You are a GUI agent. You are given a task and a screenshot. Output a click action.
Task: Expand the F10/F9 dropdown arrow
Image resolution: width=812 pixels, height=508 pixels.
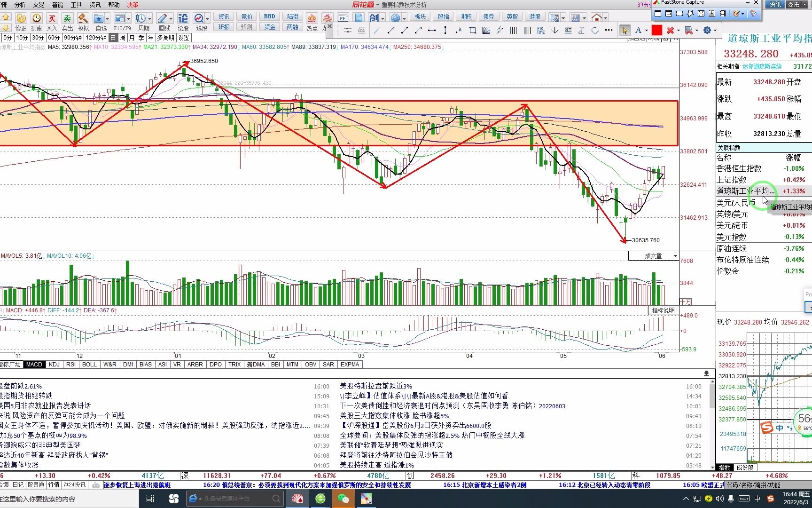129,19
